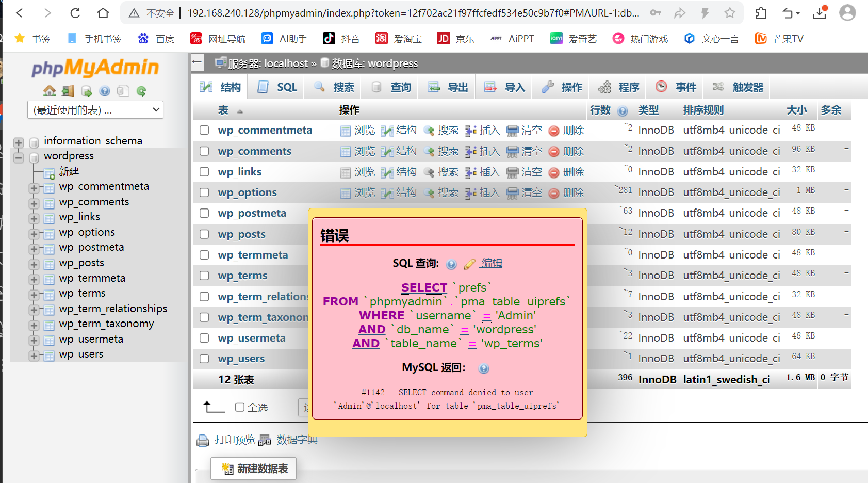
Task: Click the logout door icon in sidebar
Action: tap(68, 91)
